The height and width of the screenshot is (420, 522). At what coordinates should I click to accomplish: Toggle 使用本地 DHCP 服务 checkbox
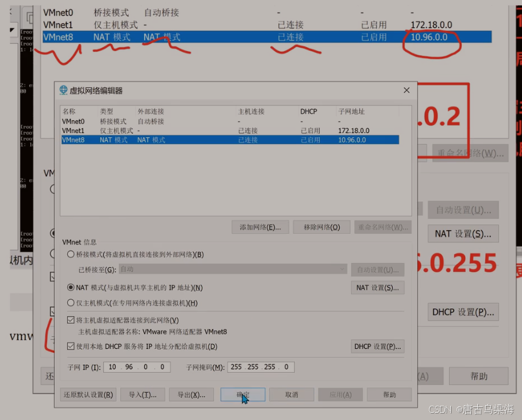click(70, 346)
